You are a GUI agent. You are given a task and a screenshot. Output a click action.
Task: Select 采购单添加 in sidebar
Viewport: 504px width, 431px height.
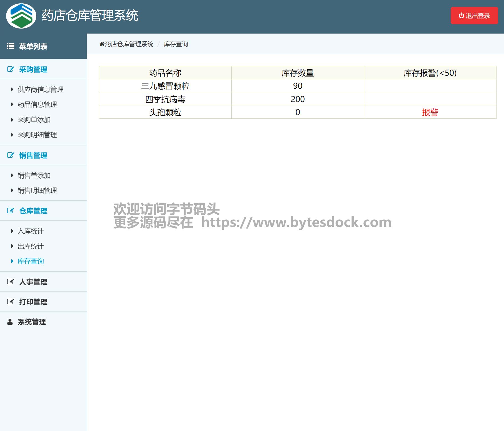click(x=34, y=120)
